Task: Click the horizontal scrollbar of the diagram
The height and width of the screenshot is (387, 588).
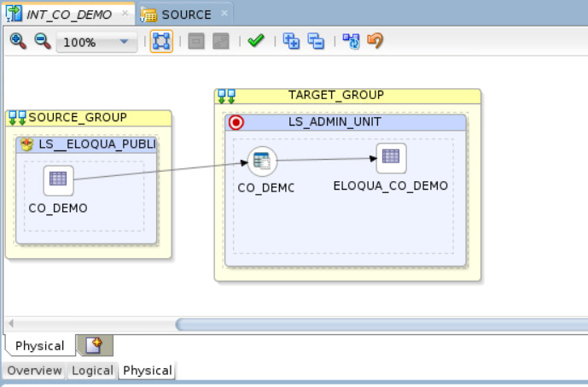Action: click(376, 324)
